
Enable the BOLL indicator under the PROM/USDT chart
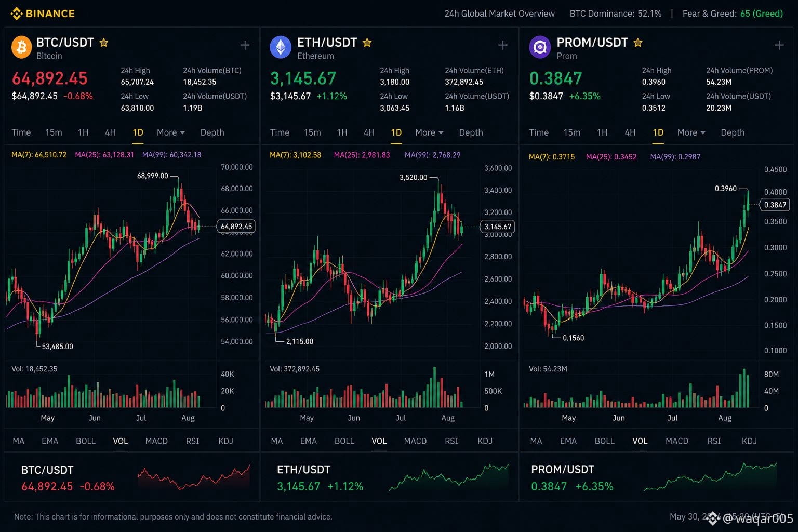tap(605, 441)
